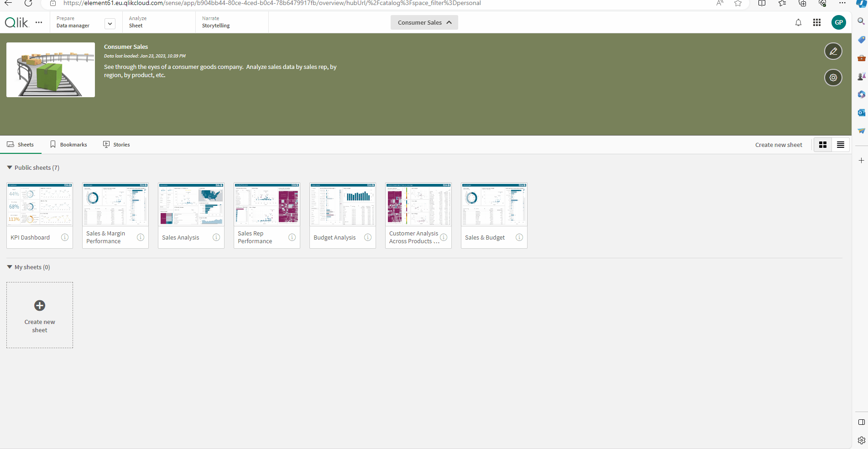Open the apps launcher grid icon
The height and width of the screenshot is (449, 868).
click(817, 22)
